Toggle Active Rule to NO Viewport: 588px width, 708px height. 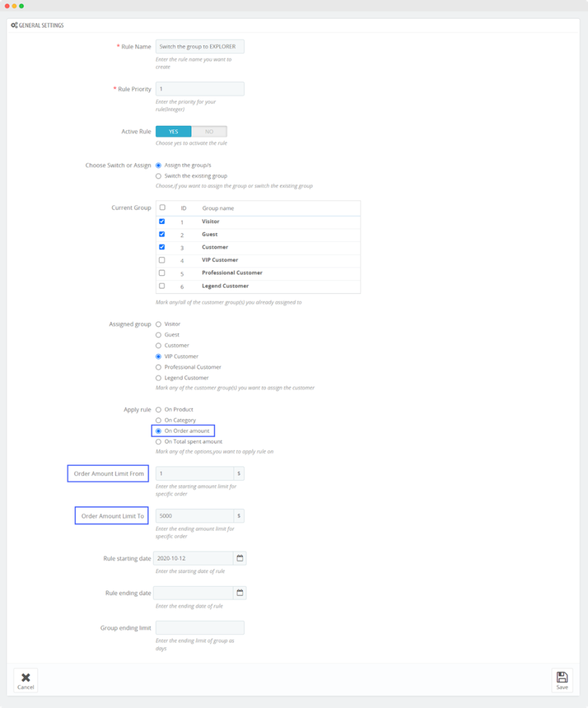[209, 131]
